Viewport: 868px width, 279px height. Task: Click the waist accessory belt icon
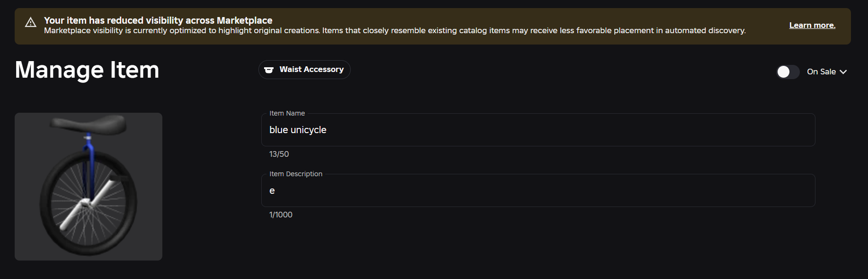(269, 70)
